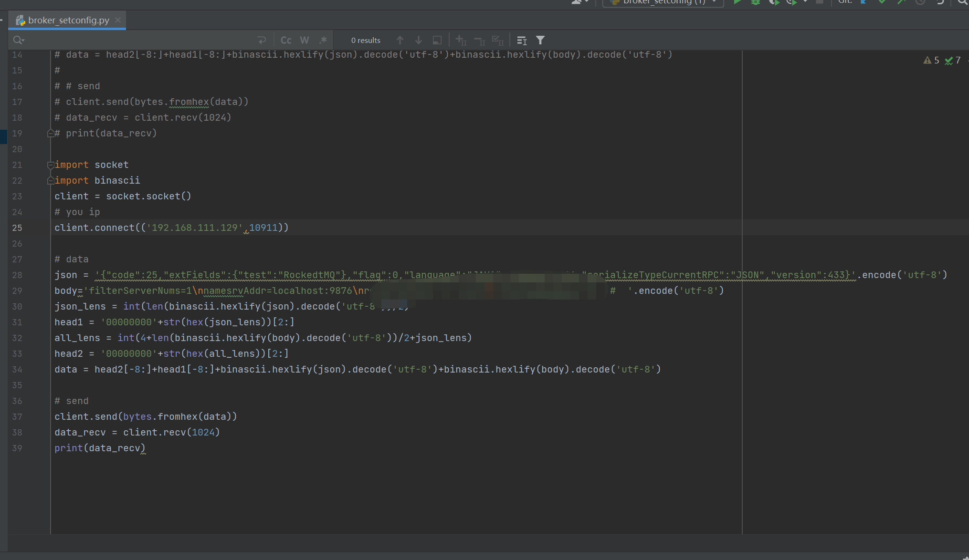Viewport: 969px width, 560px height.
Task: Click 'data_recv = client.recv(1024)' at line 38
Action: pyautogui.click(x=137, y=433)
